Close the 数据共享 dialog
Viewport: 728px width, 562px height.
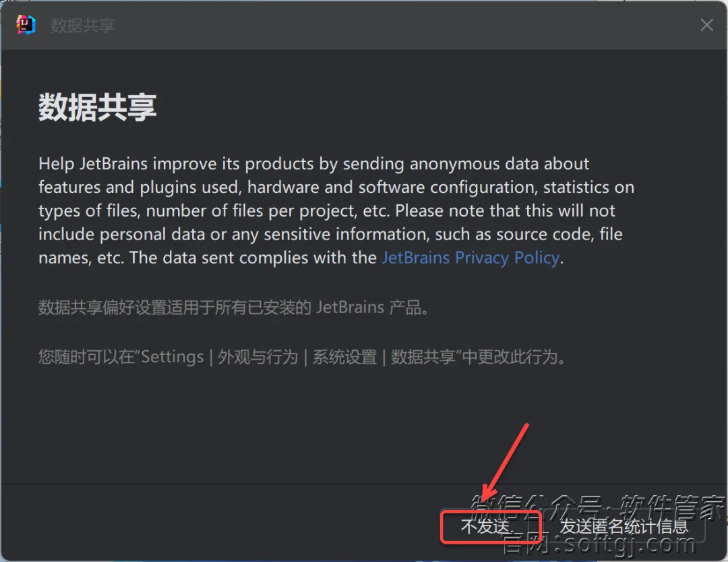pyautogui.click(x=706, y=25)
